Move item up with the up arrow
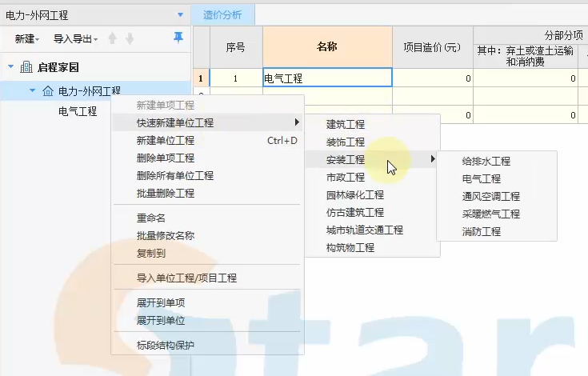The height and width of the screenshot is (376, 588). [x=112, y=38]
